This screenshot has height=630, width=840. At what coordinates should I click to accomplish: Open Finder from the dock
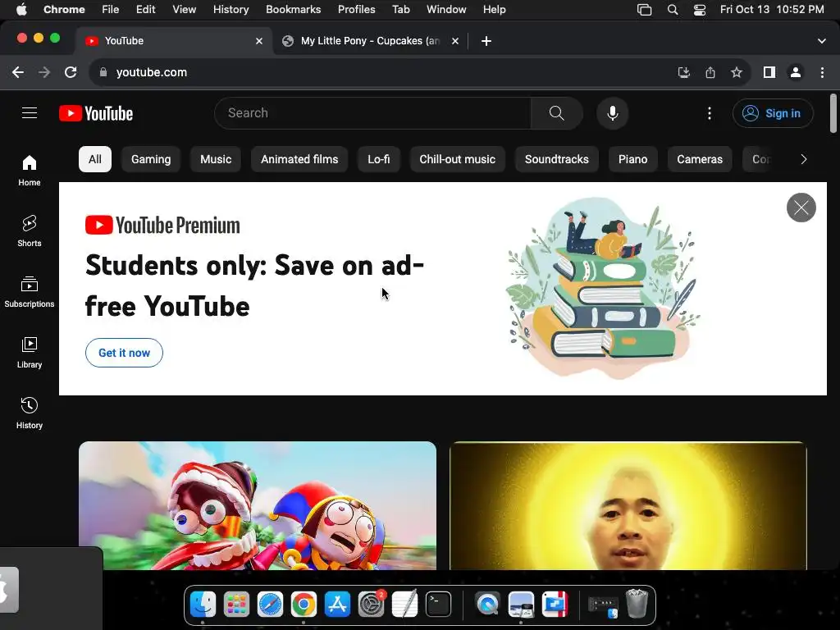pos(203,605)
